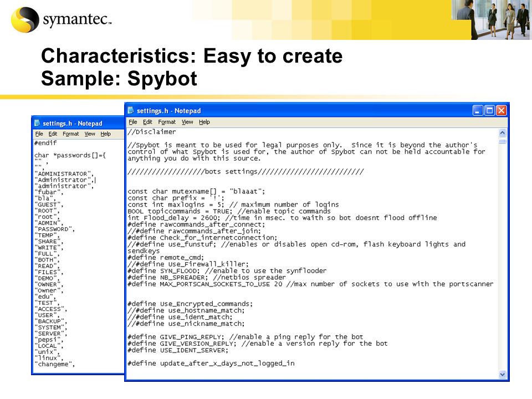Viewport: 532px width, 399px height.
Task: Open Edit menu in back Notepad window
Action: [53, 134]
